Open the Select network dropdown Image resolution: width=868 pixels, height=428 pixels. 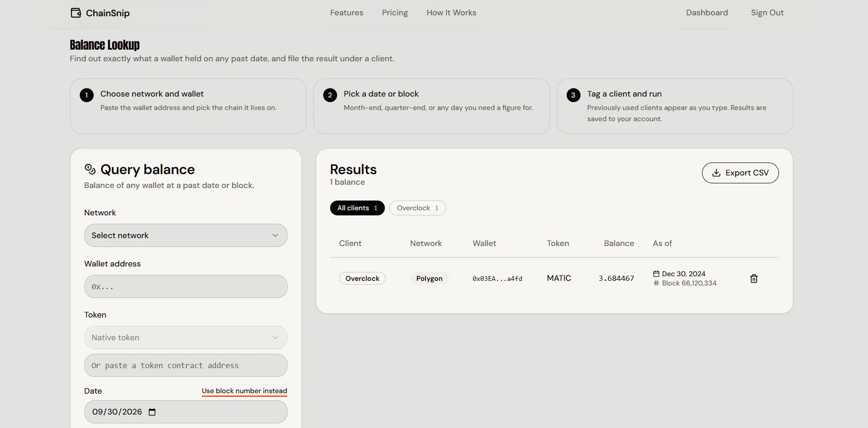185,235
